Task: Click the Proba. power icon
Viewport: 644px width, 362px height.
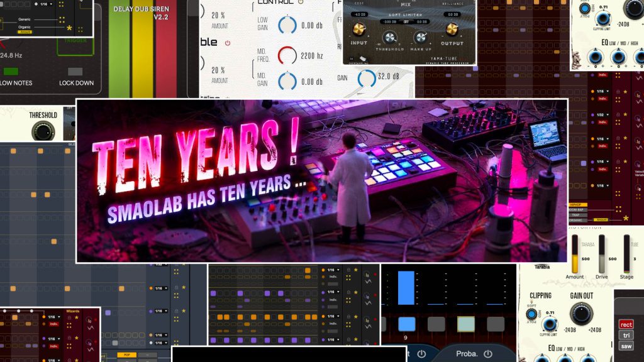Action: (x=488, y=354)
